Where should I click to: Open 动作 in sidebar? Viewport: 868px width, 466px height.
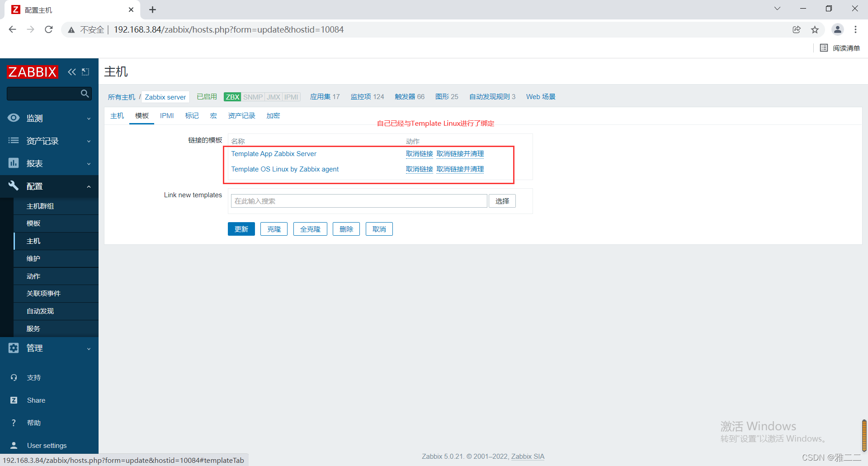[x=56, y=276]
